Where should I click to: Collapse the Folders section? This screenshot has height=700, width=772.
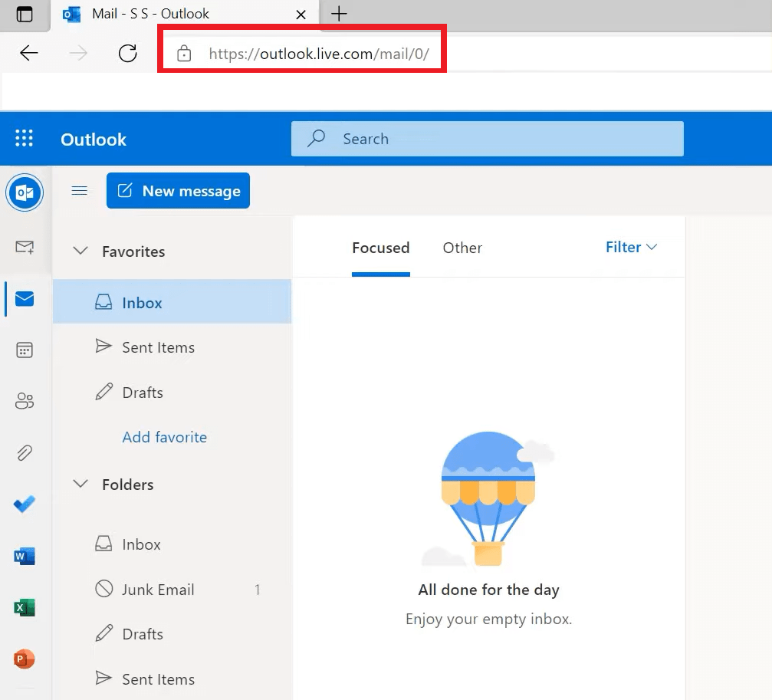pyautogui.click(x=80, y=484)
